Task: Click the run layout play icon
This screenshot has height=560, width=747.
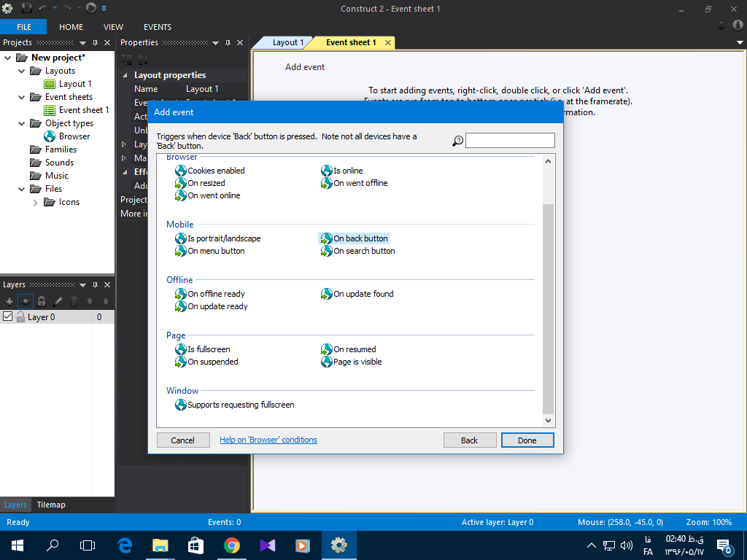Action: click(91, 8)
